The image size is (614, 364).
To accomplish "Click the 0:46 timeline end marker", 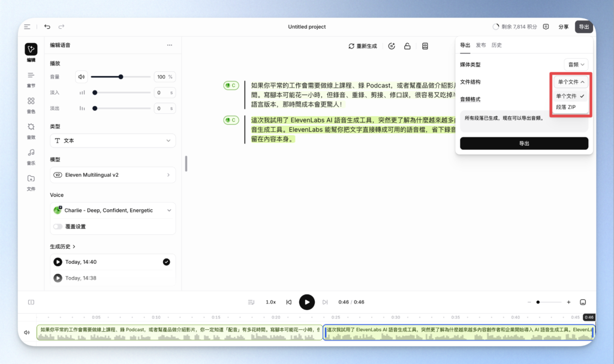I will coord(589,317).
